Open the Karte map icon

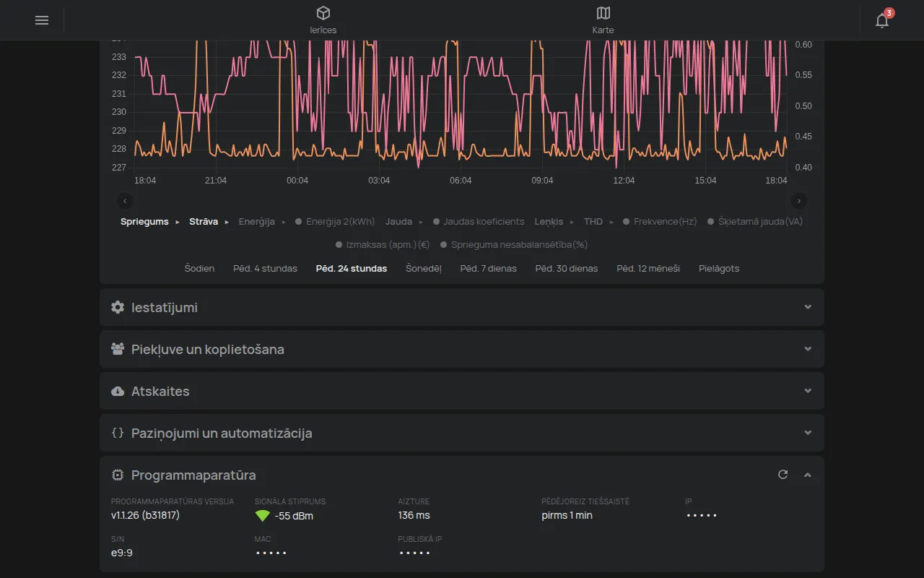click(x=603, y=13)
